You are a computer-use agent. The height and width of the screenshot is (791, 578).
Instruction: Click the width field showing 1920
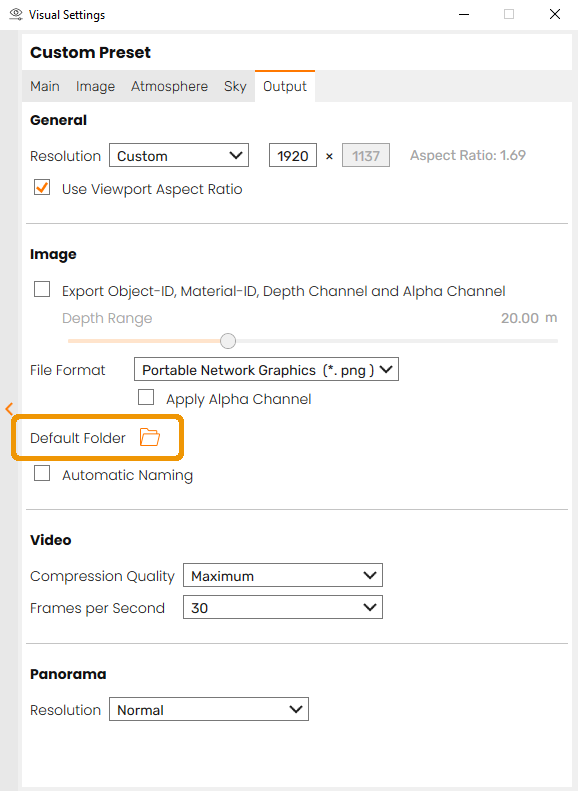pyautogui.click(x=293, y=155)
